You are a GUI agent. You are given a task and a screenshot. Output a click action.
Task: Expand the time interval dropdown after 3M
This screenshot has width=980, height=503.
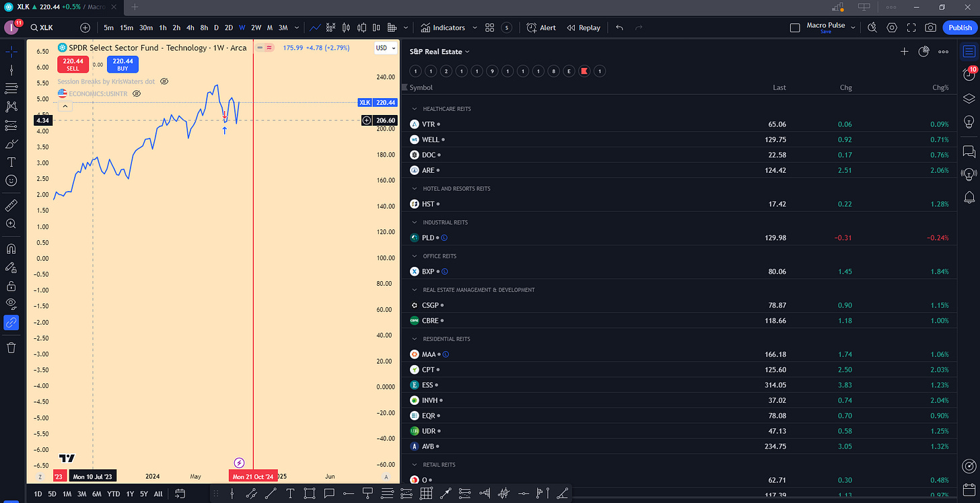[x=297, y=28]
